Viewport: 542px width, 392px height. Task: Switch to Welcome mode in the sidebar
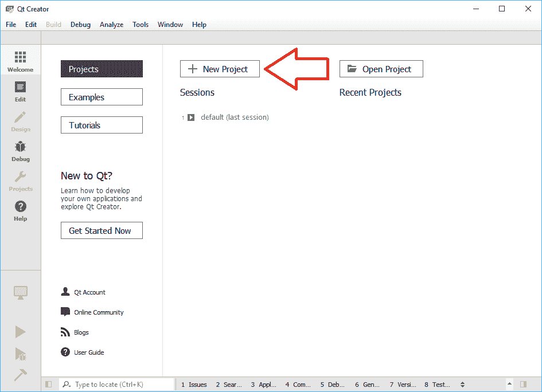20,61
